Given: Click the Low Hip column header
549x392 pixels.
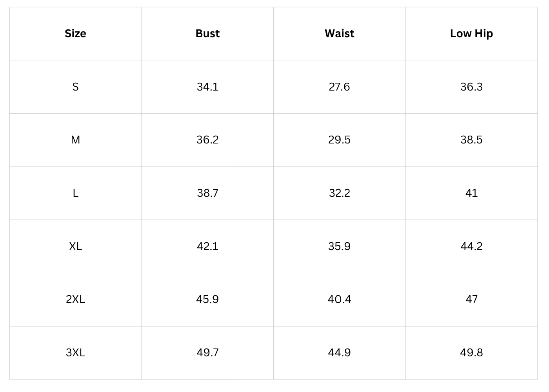Looking at the screenshot, I should point(471,34).
